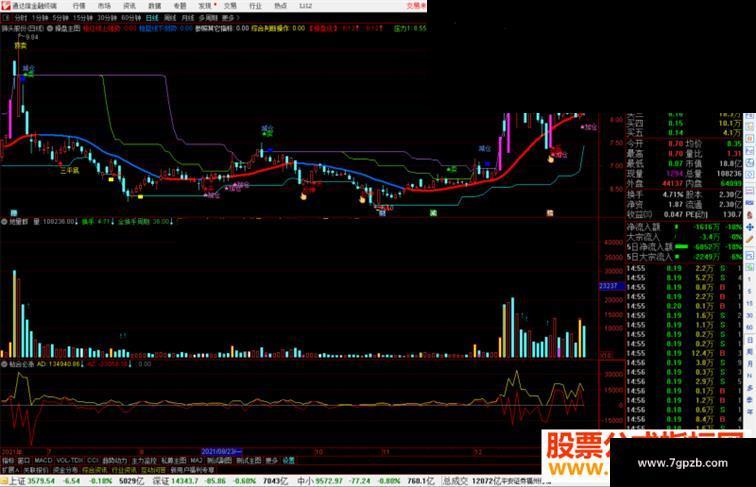Click the 减 marker below the price chart
The width and height of the screenshot is (756, 487).
(433, 213)
